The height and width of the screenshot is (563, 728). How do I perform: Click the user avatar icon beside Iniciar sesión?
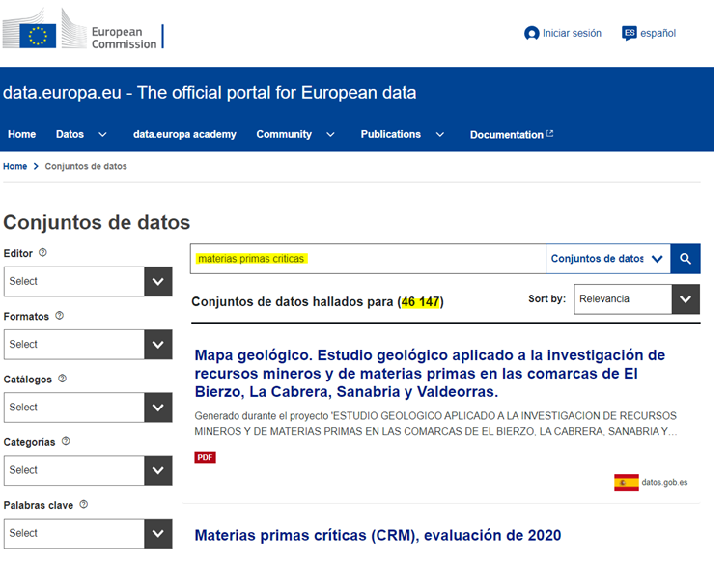tap(531, 34)
